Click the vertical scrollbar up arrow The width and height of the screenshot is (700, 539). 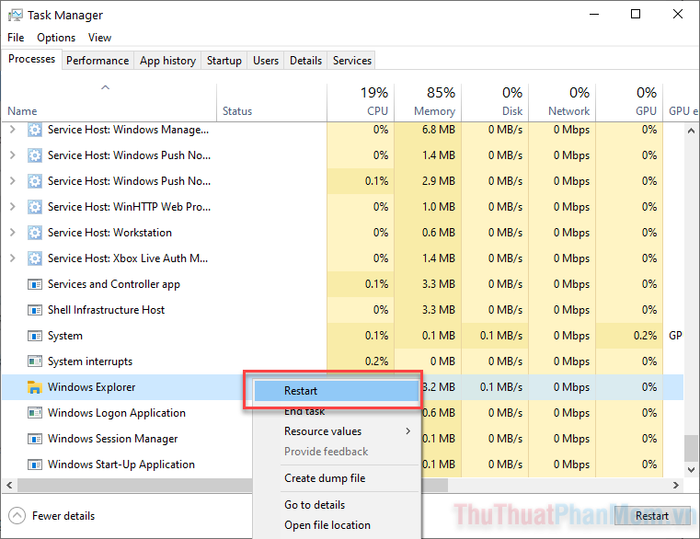(691, 130)
